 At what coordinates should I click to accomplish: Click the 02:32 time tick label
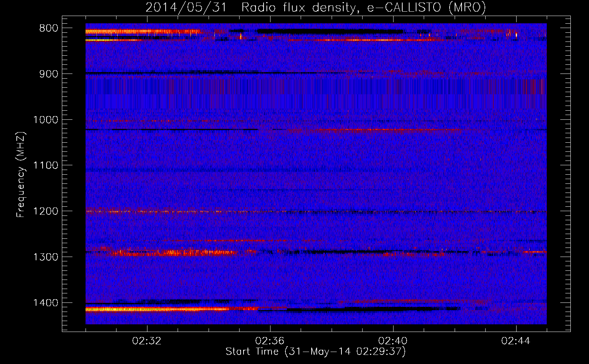point(147,341)
